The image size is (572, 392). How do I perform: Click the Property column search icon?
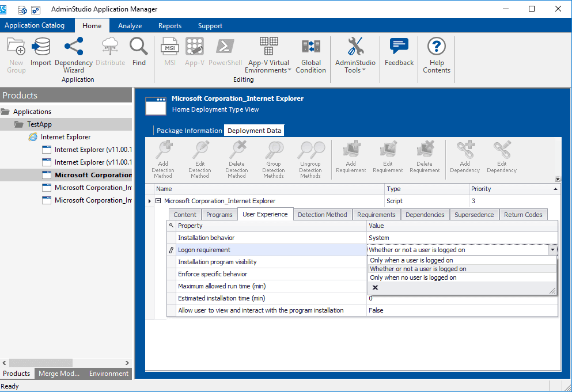[x=172, y=226]
